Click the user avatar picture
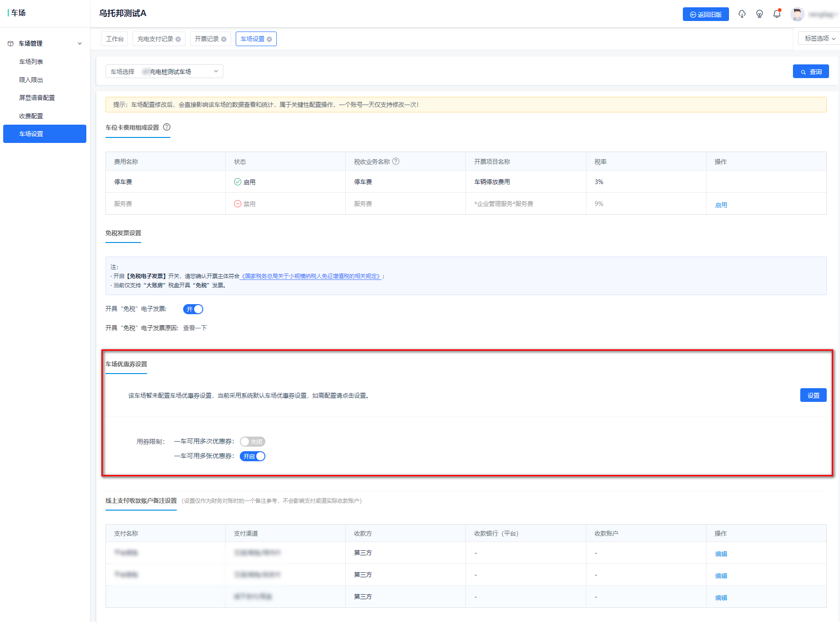This screenshot has height=622, width=840. pyautogui.click(x=798, y=14)
